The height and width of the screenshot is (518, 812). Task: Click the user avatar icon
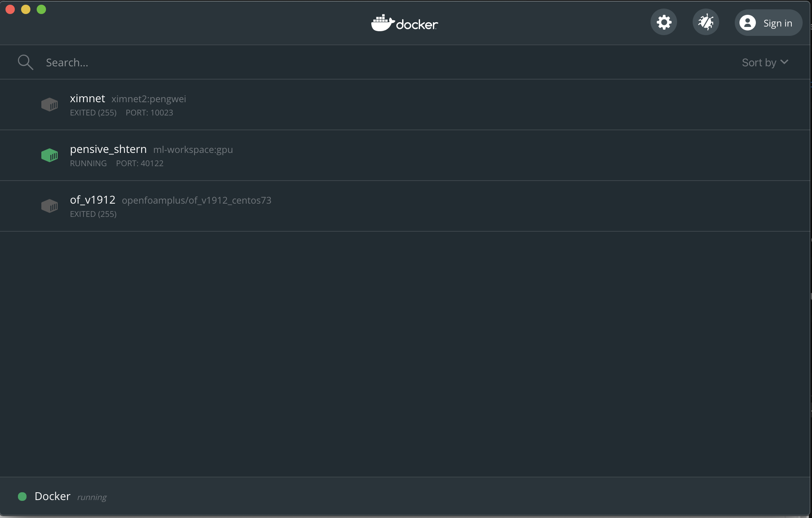click(747, 23)
